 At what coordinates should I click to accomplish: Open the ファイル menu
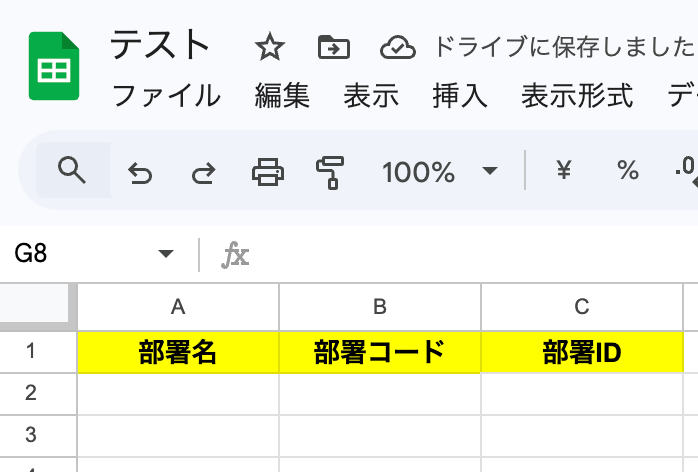pos(166,96)
